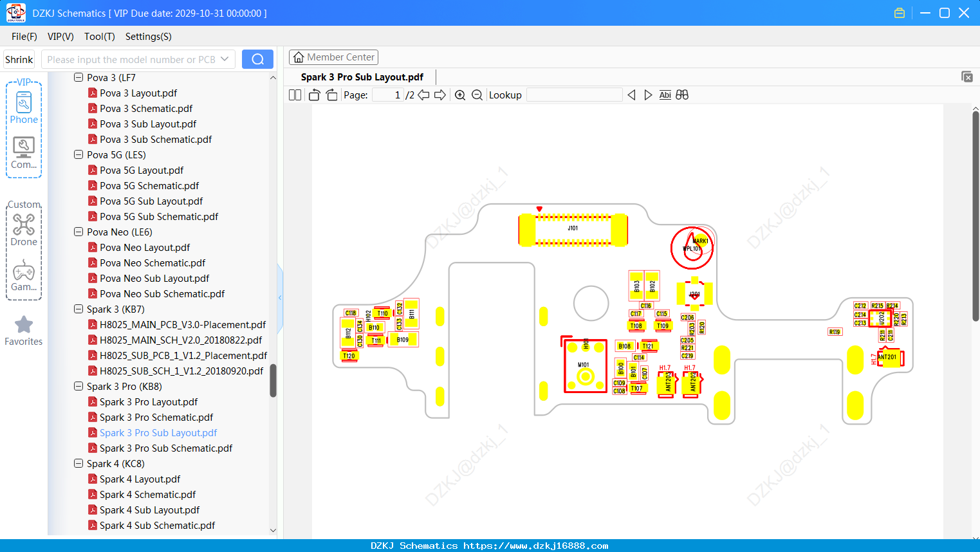Click the blue search button

257,59
